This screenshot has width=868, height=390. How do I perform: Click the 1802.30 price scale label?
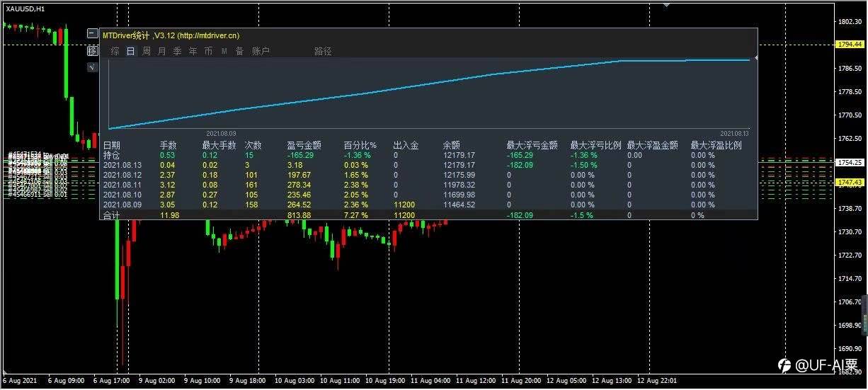pyautogui.click(x=849, y=22)
